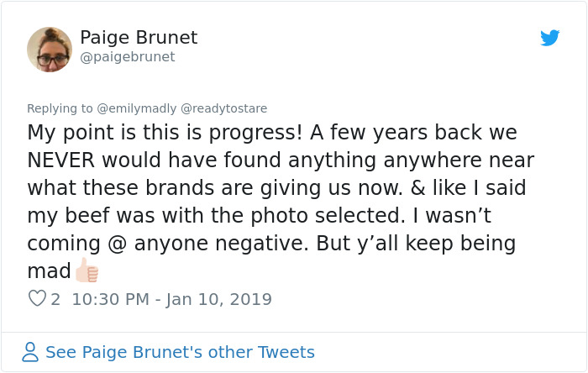Like the tweet with the heart icon
This screenshot has width=588, height=373.
coord(37,298)
